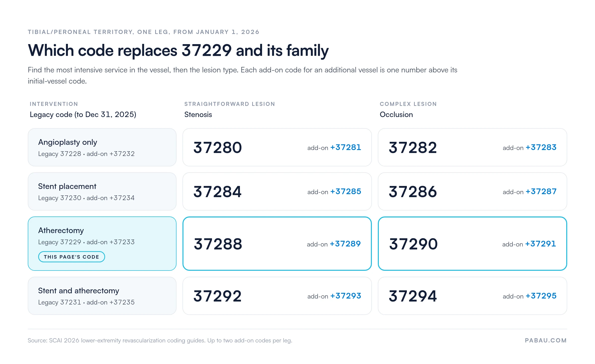Select the Atherectomy legacy 37229 card
The height and width of the screenshot is (364, 595).
click(102, 243)
